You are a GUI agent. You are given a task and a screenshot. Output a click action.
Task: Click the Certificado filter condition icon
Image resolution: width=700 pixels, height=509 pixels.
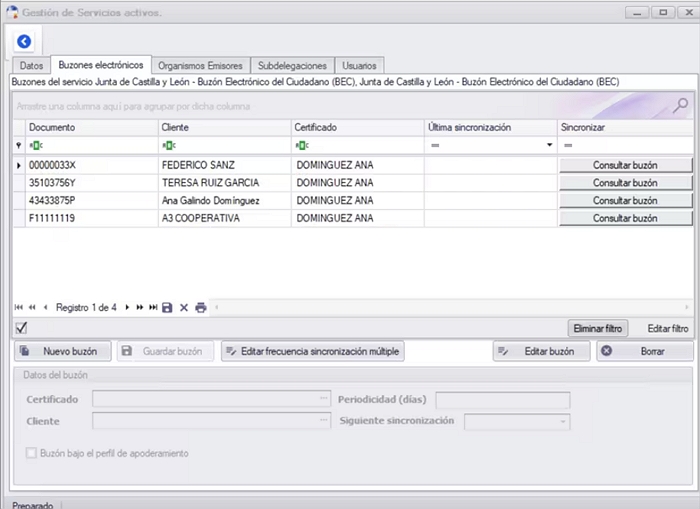point(302,145)
